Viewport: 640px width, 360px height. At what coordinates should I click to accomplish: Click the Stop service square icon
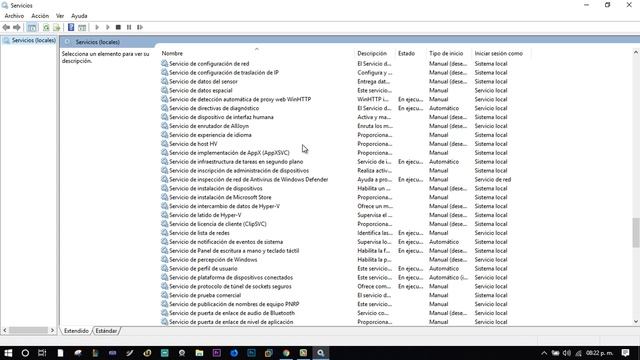(x=118, y=27)
